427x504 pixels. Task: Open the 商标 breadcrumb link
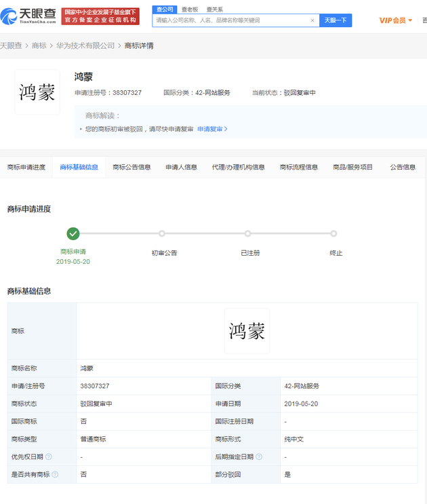pos(39,45)
